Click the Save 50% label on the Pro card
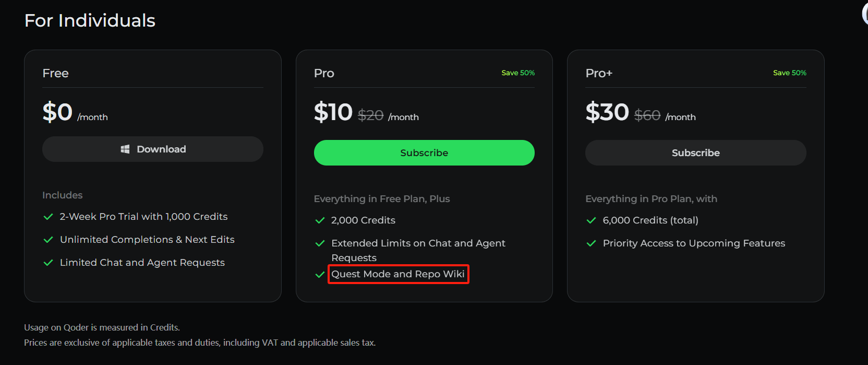 coord(518,73)
